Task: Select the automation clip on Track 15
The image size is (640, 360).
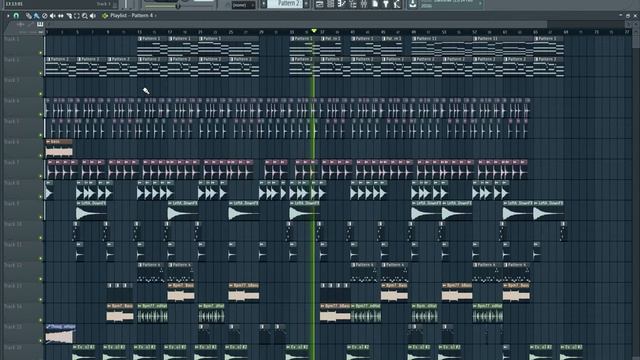Action: (60, 333)
